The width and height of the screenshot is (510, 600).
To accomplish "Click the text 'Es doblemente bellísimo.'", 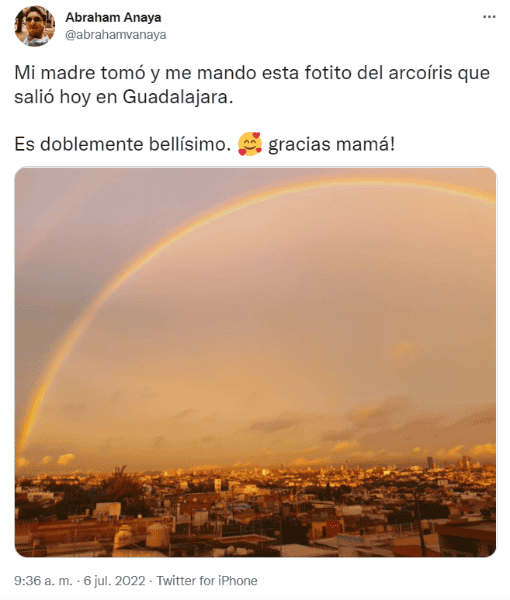I will pyautogui.click(x=123, y=144).
